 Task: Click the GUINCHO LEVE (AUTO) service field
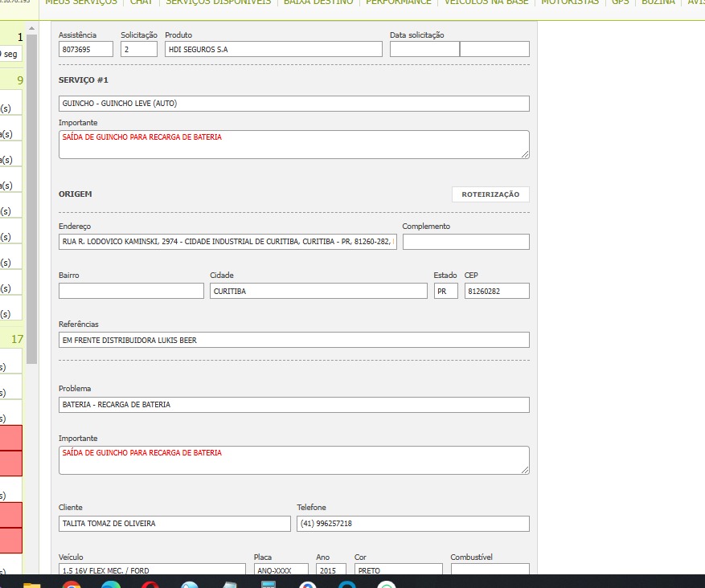[294, 104]
